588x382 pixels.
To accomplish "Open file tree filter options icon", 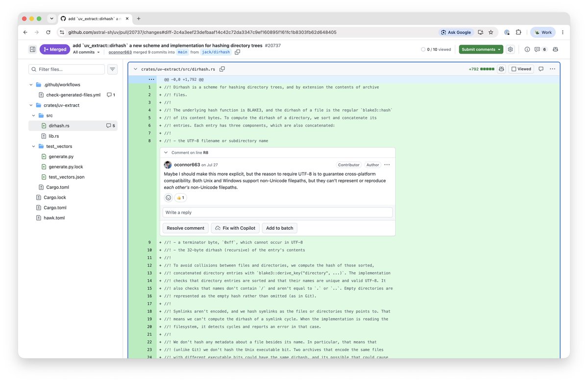I will 112,70.
